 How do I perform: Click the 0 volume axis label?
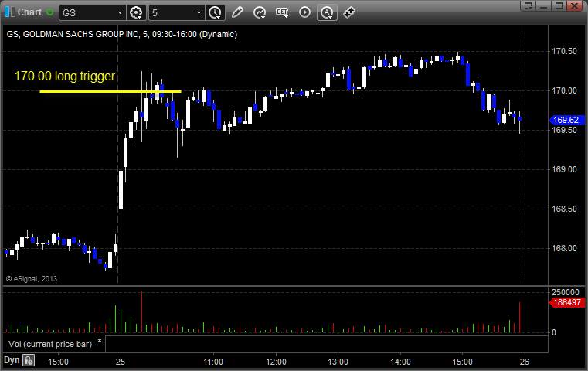click(x=554, y=332)
